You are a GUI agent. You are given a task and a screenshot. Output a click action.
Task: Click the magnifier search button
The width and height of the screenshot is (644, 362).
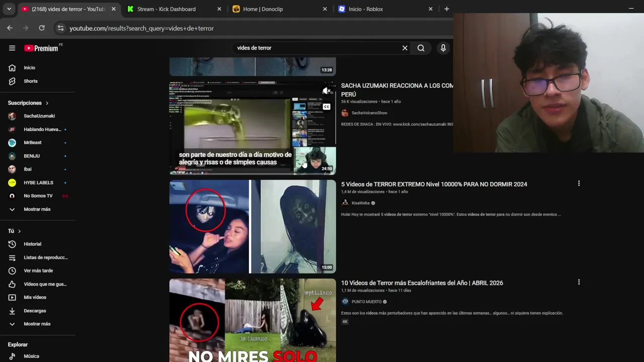[421, 48]
